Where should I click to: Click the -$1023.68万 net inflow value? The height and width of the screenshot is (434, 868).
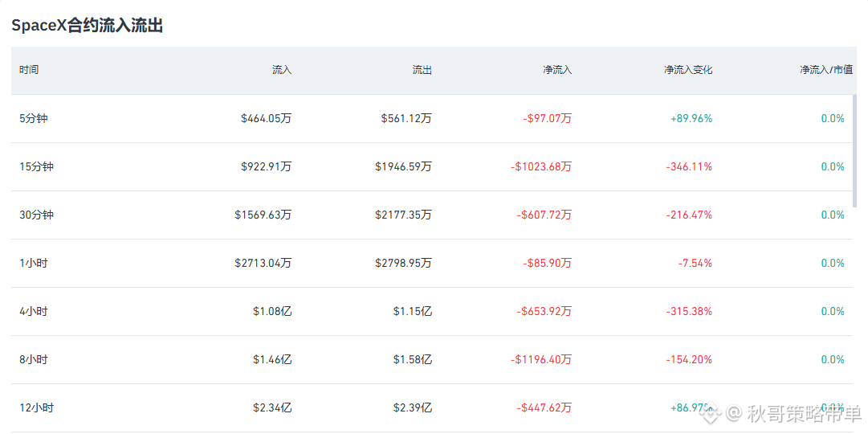(x=541, y=166)
